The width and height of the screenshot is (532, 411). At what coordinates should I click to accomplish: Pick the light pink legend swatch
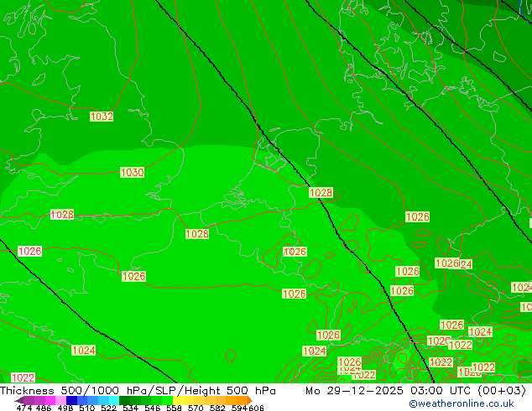click(x=60, y=400)
